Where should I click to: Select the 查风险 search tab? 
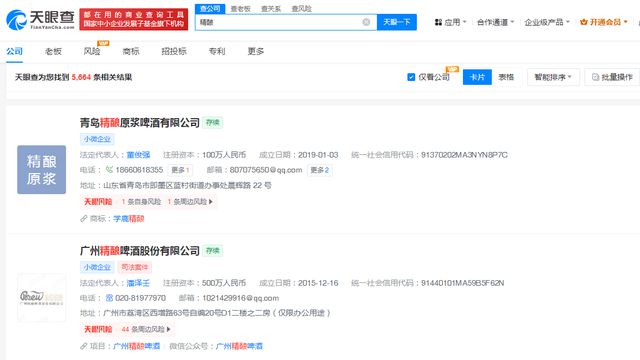[302, 9]
